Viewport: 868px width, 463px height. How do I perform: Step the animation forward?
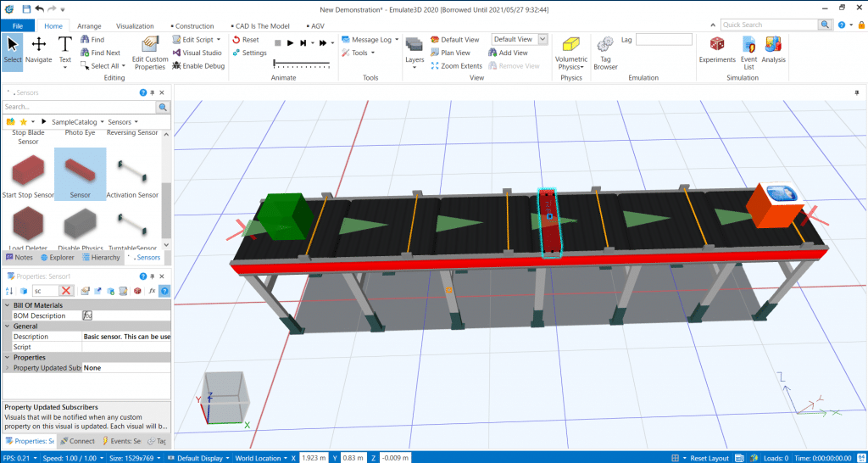303,42
